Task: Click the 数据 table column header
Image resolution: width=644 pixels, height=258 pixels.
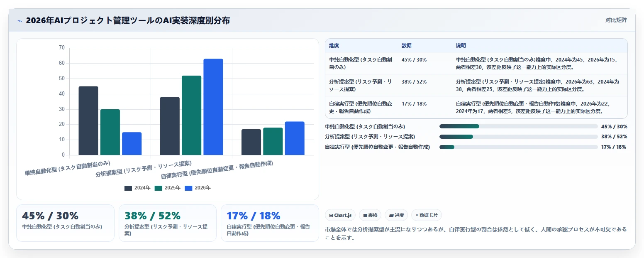Action: coord(407,45)
